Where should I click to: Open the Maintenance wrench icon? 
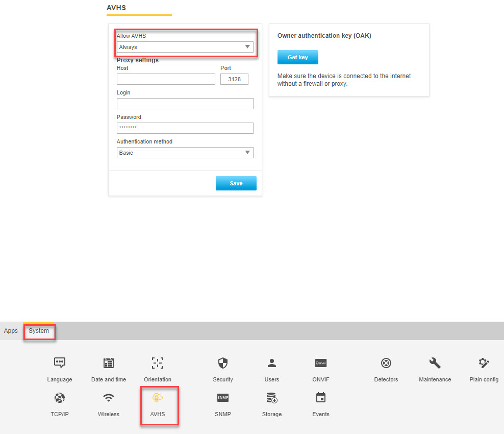tap(435, 363)
